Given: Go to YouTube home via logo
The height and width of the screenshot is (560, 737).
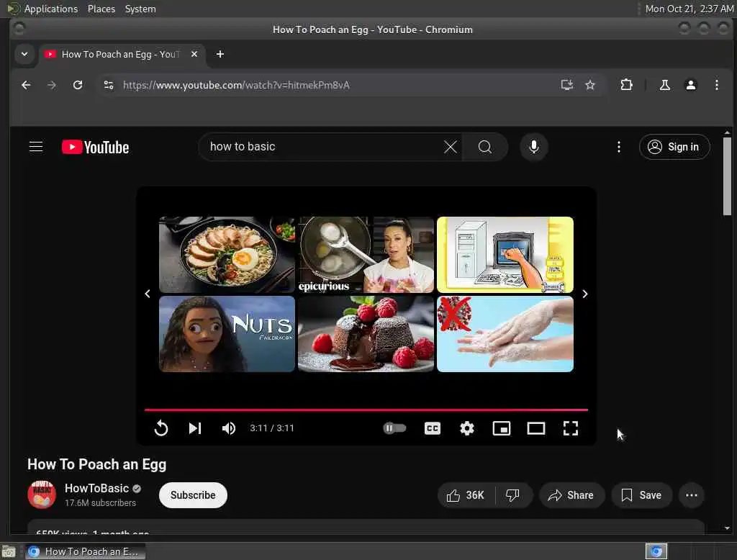Looking at the screenshot, I should [x=95, y=147].
